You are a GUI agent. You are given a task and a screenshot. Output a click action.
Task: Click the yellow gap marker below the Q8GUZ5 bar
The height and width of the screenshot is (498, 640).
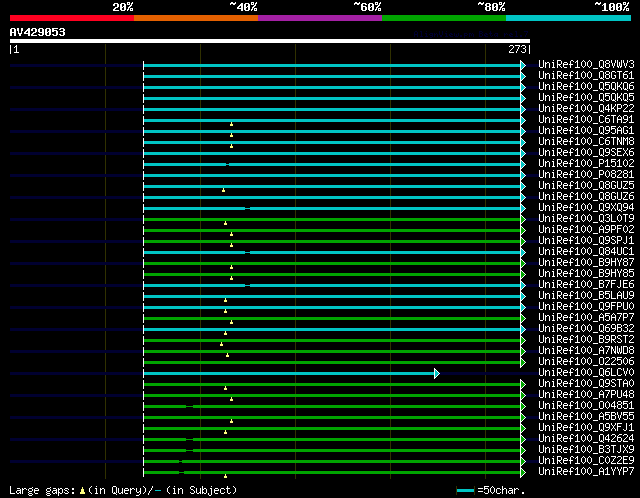click(x=223, y=190)
